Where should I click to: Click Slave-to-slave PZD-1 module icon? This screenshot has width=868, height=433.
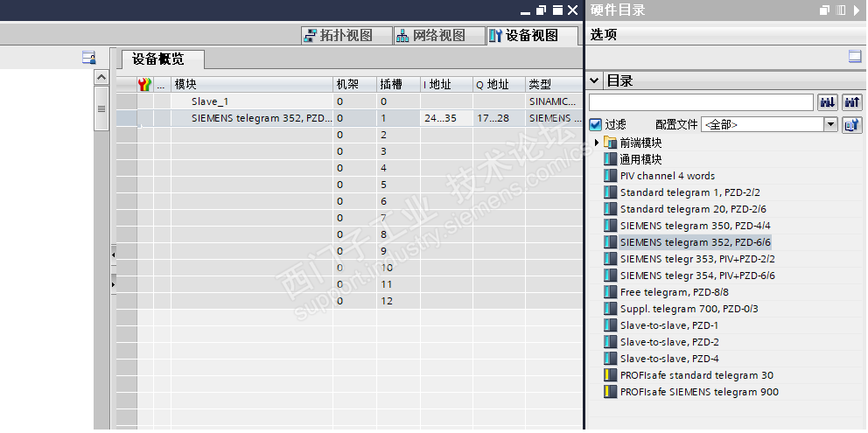coord(610,325)
